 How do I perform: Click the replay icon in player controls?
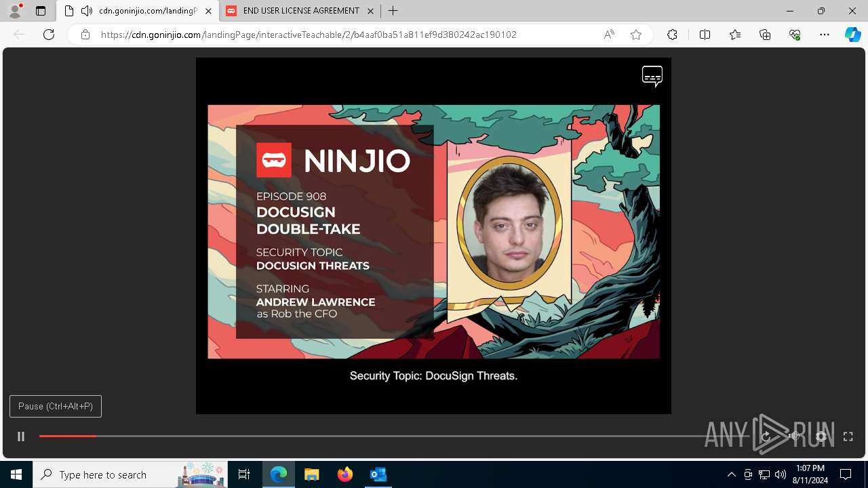(x=766, y=436)
